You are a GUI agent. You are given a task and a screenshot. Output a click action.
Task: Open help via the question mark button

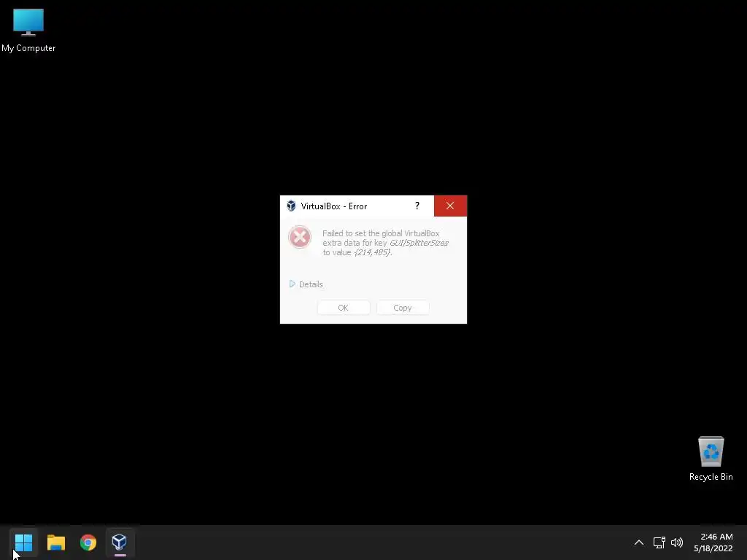point(417,206)
